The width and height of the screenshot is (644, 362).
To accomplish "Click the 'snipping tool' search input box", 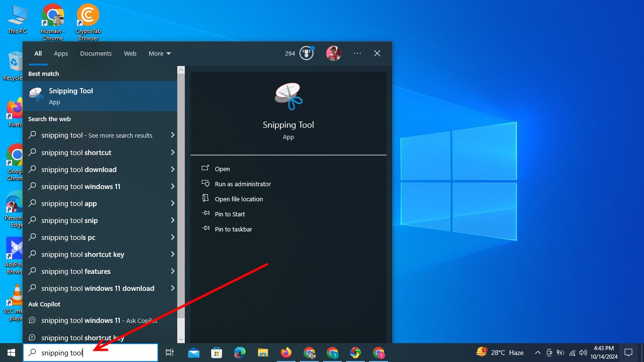I will tap(91, 353).
